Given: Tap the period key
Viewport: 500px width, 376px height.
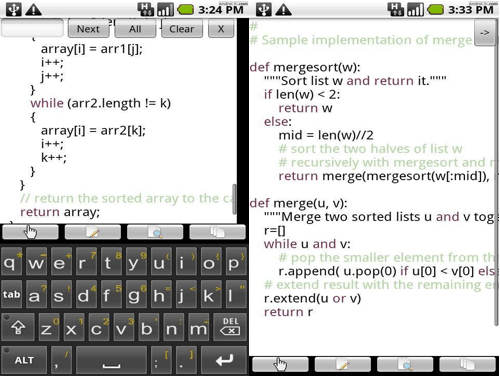Looking at the screenshot, I should 186,360.
